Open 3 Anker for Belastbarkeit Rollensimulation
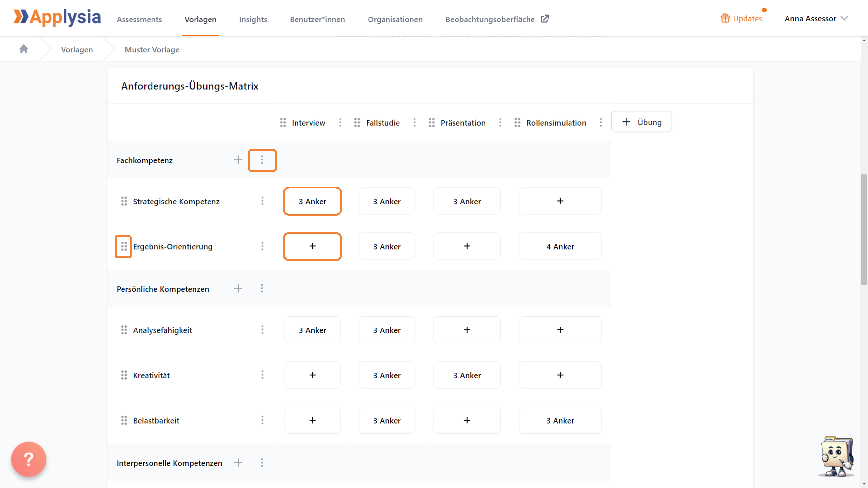 [560, 420]
